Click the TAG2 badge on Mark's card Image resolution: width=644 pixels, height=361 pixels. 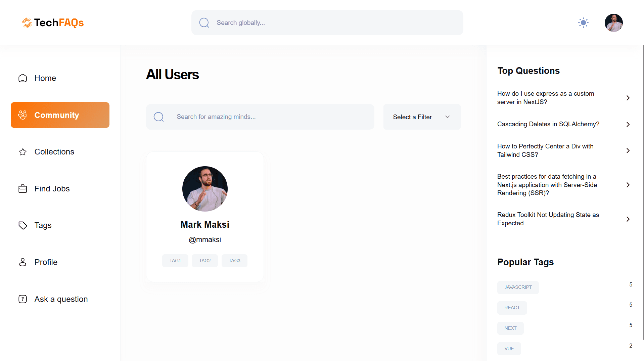pos(205,261)
